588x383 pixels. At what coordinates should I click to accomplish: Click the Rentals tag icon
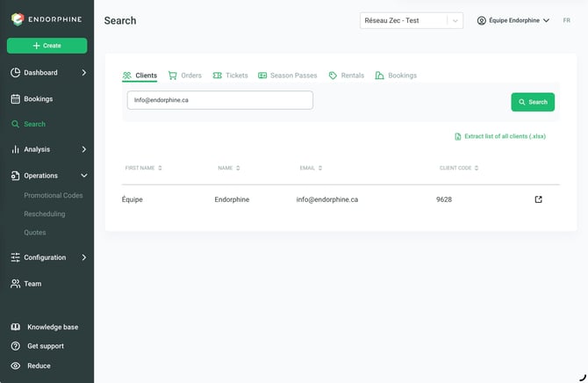coord(333,76)
